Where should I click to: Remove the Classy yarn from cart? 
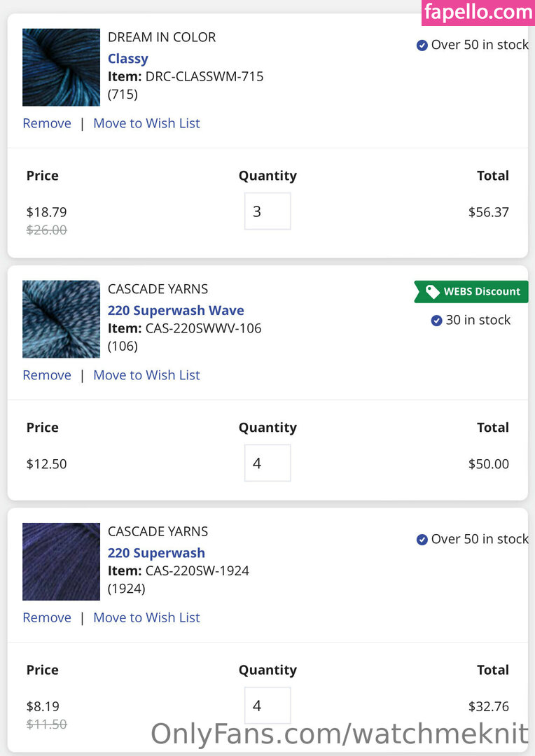tap(47, 123)
